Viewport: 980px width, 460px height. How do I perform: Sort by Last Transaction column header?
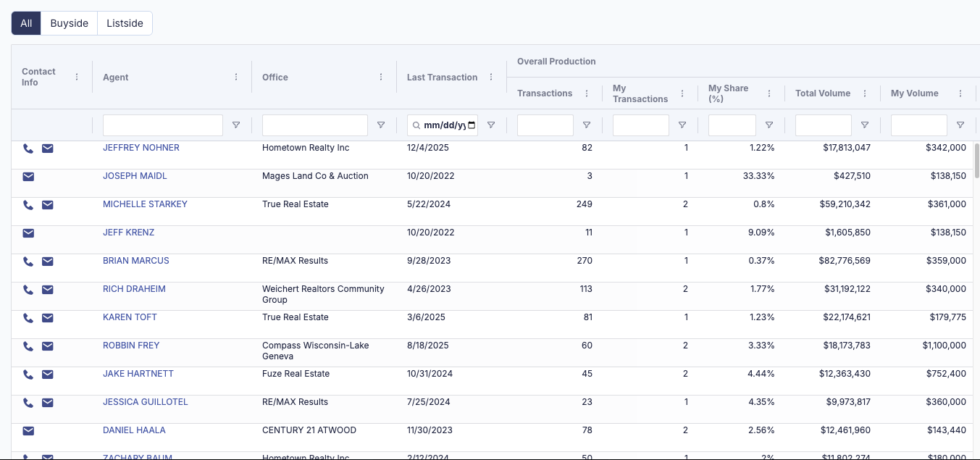442,78
